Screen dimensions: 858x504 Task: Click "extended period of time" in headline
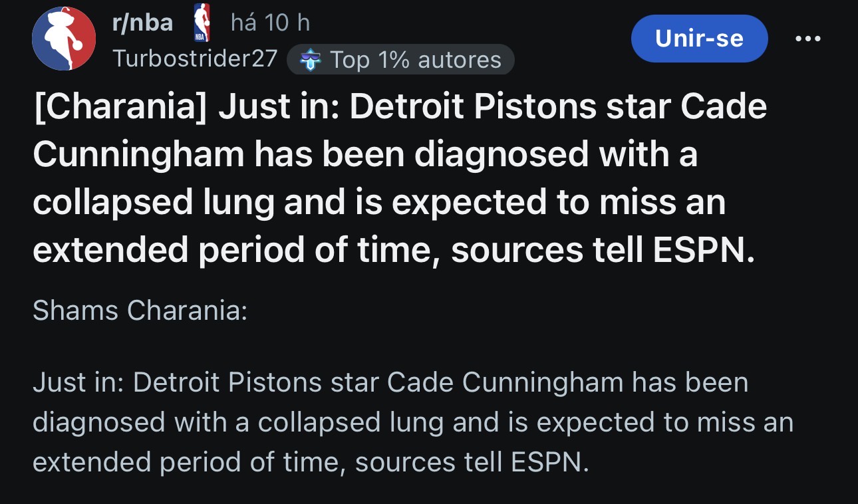(x=232, y=250)
